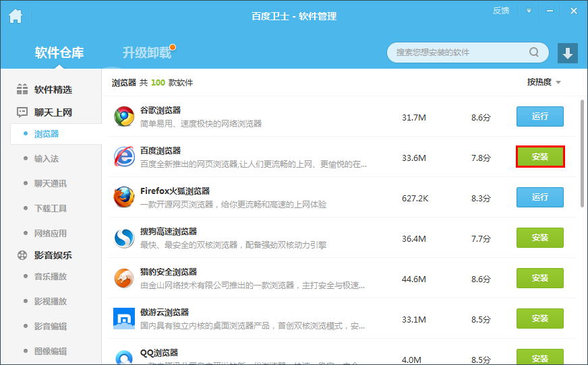Screen dimensions: 588x365
Task: Open the download manager arrow icon
Action: click(x=567, y=53)
